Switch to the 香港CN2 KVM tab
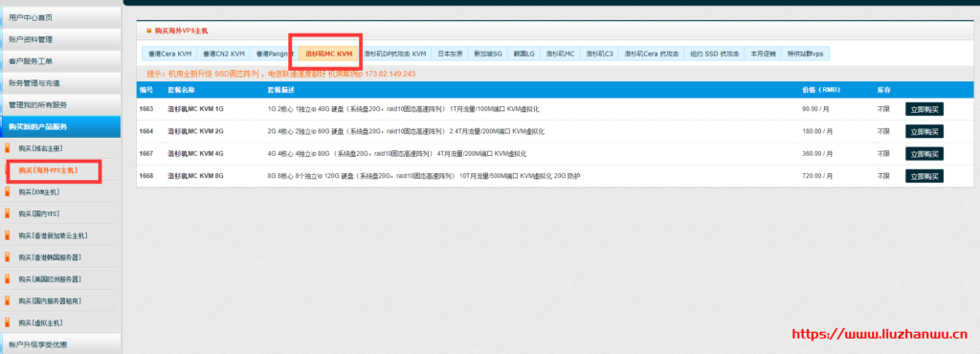Viewport: 980px width, 354px height. pos(224,55)
